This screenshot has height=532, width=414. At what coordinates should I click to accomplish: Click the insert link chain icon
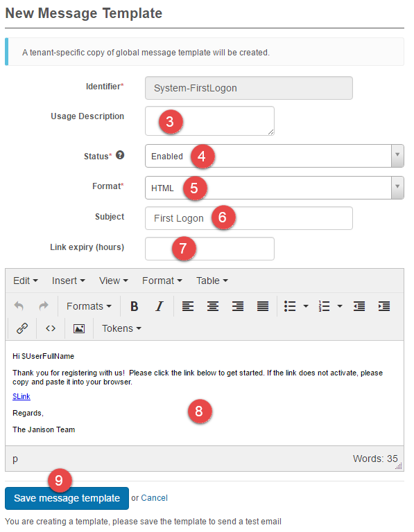click(x=22, y=328)
